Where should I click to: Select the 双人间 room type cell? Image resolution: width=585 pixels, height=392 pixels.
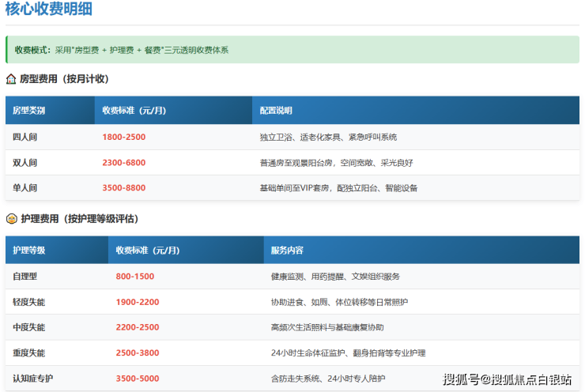25,163
